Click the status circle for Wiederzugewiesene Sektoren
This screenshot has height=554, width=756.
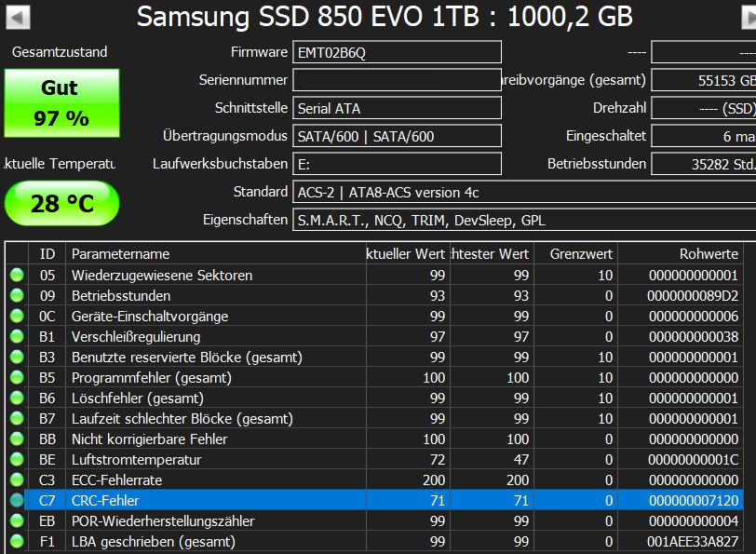click(x=17, y=275)
